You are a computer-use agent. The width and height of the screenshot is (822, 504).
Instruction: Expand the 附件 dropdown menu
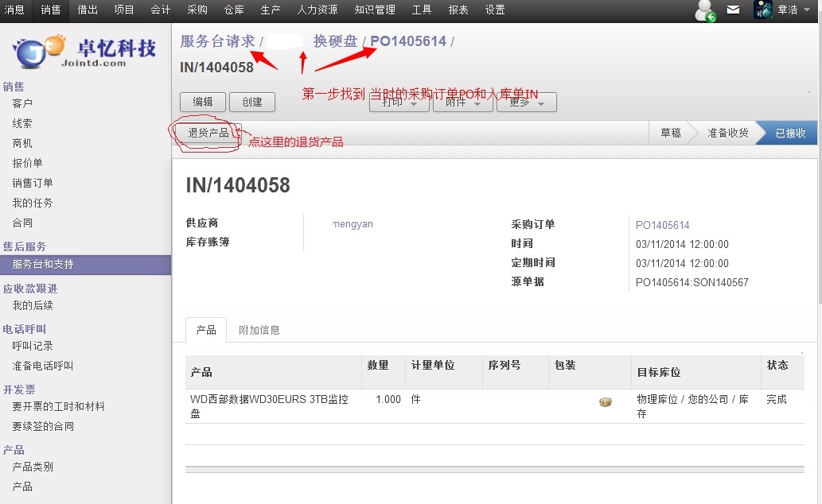[463, 103]
